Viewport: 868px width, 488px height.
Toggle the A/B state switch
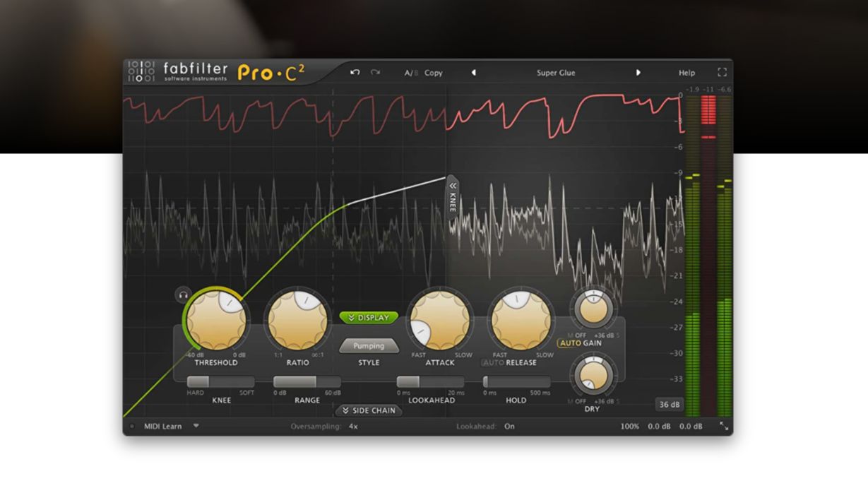point(411,73)
